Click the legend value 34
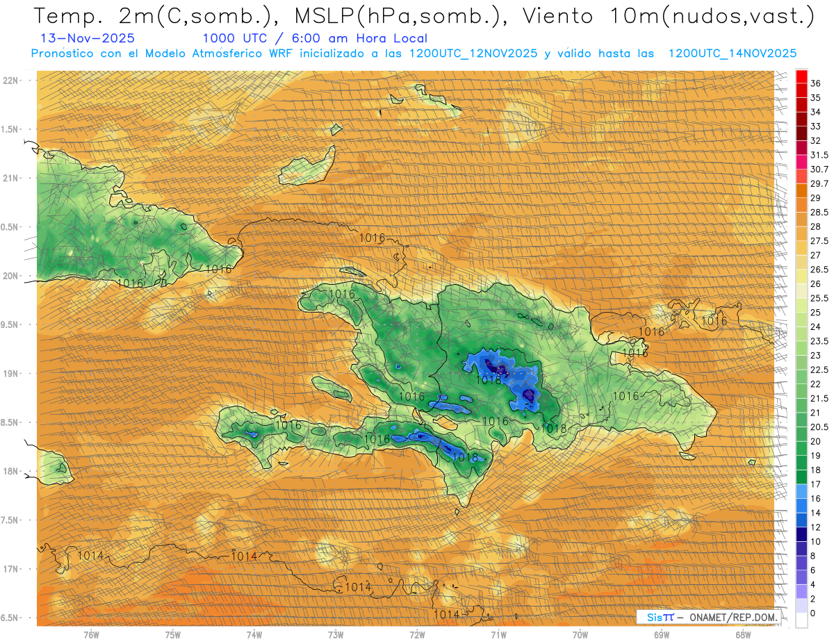 tap(816, 112)
